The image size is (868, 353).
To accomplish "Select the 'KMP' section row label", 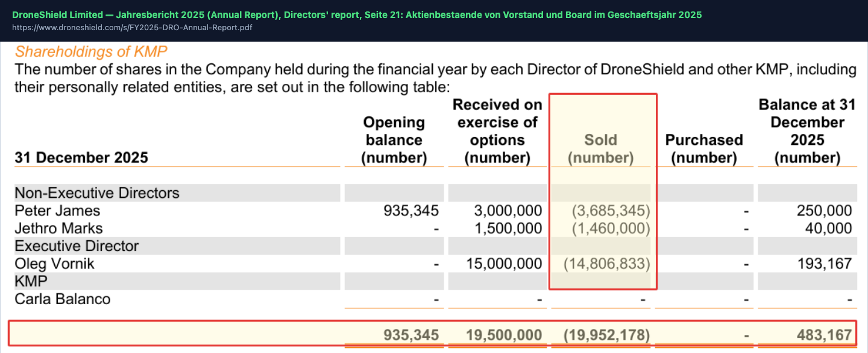I will coord(31,281).
